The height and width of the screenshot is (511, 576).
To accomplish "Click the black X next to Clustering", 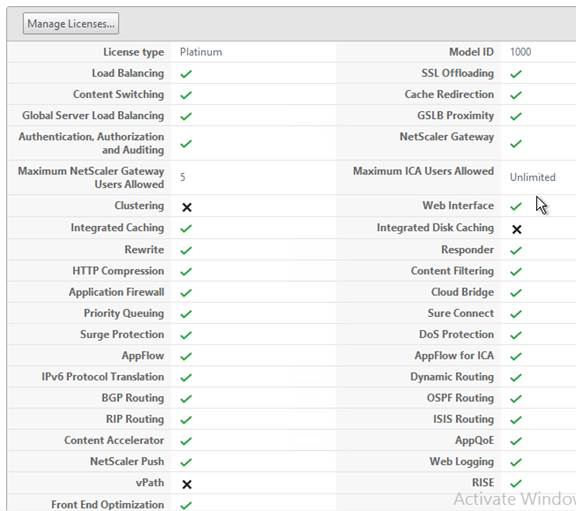I will [x=187, y=208].
